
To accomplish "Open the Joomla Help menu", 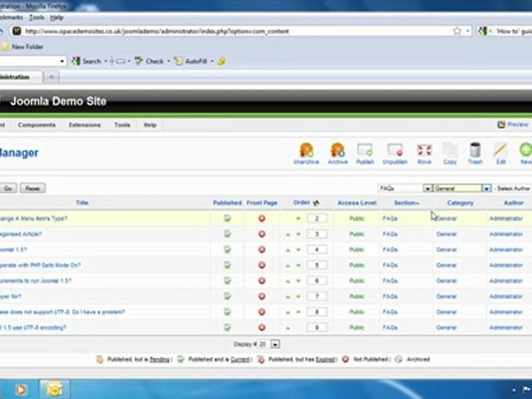I will [150, 125].
